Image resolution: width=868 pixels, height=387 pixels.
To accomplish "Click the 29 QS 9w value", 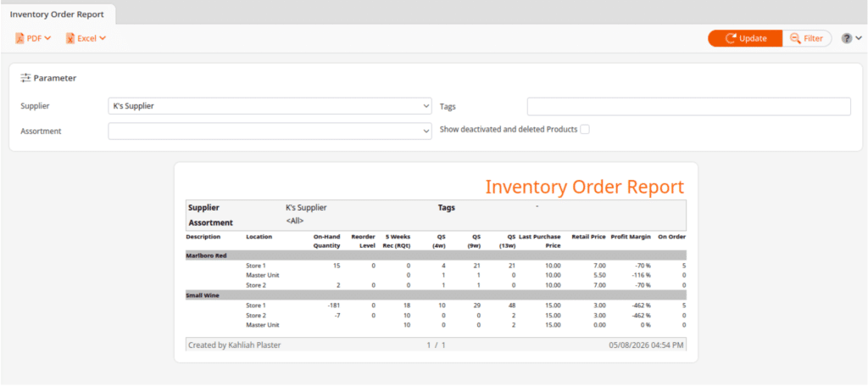I will 476,306.
